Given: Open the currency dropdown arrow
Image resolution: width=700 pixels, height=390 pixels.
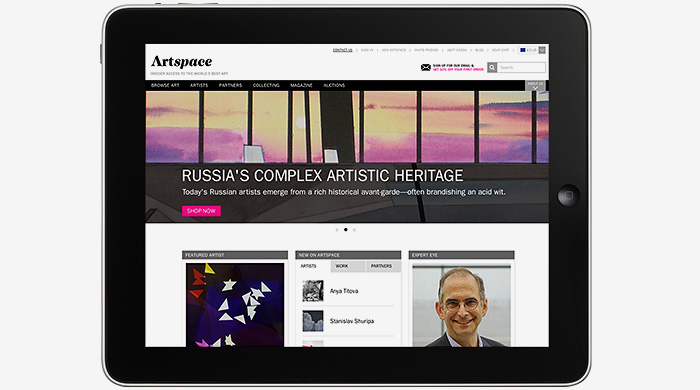Looking at the screenshot, I should coord(542,50).
